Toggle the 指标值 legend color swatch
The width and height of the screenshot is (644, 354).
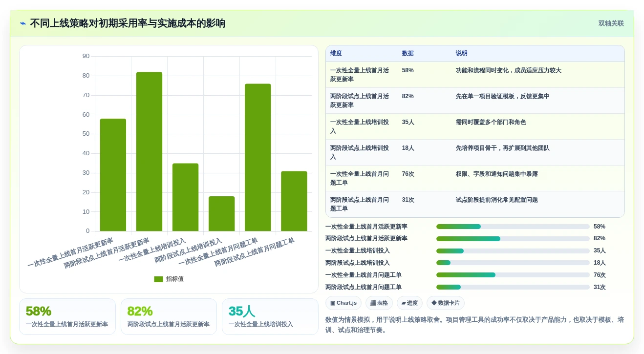point(158,279)
